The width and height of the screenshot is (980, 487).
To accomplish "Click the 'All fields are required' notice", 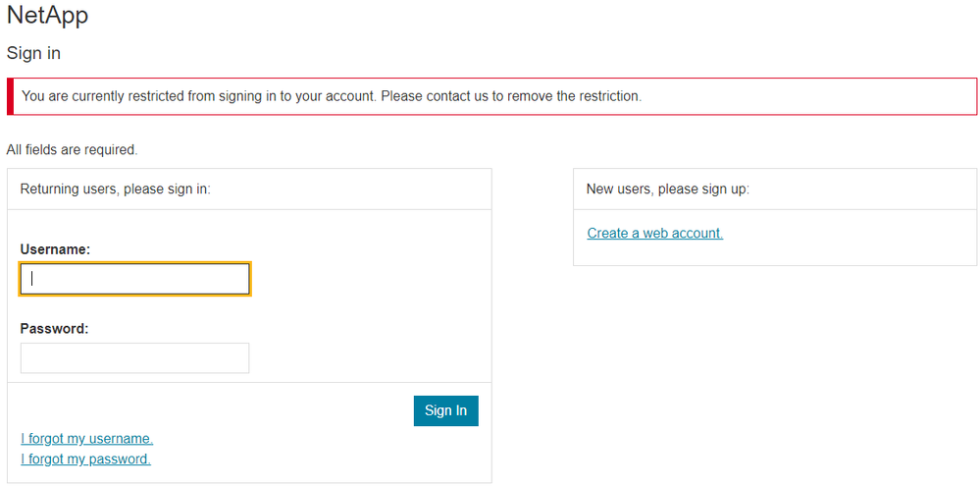I will pos(72,150).
